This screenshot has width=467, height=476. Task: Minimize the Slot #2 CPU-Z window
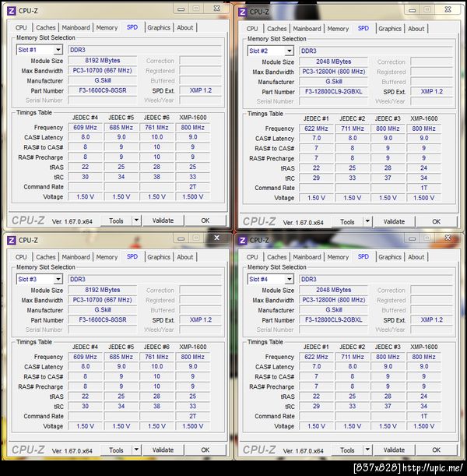pyautogui.click(x=412, y=9)
